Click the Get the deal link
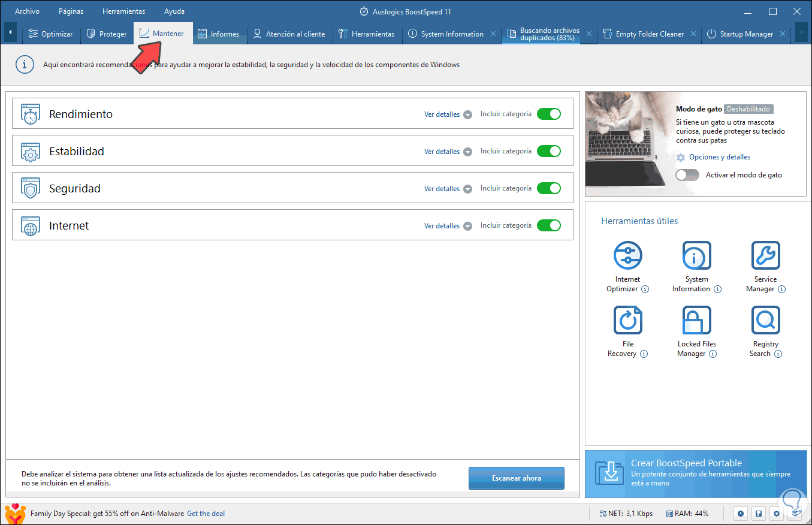This screenshot has width=812, height=525. [206, 514]
